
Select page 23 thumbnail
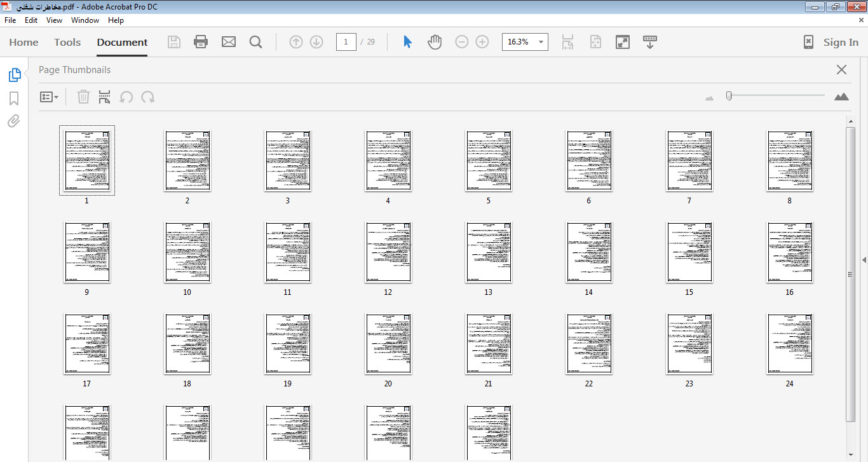pos(689,344)
